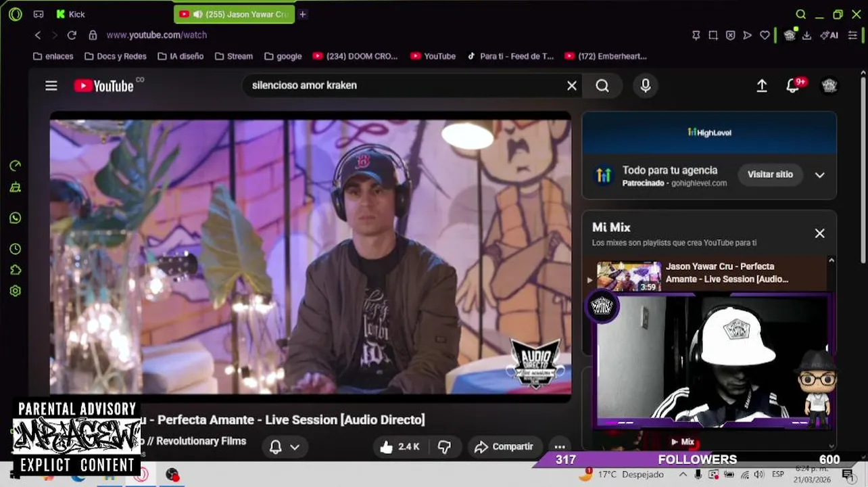Image resolution: width=868 pixels, height=487 pixels.
Task: Open the Windows notification center icon
Action: [x=848, y=475]
